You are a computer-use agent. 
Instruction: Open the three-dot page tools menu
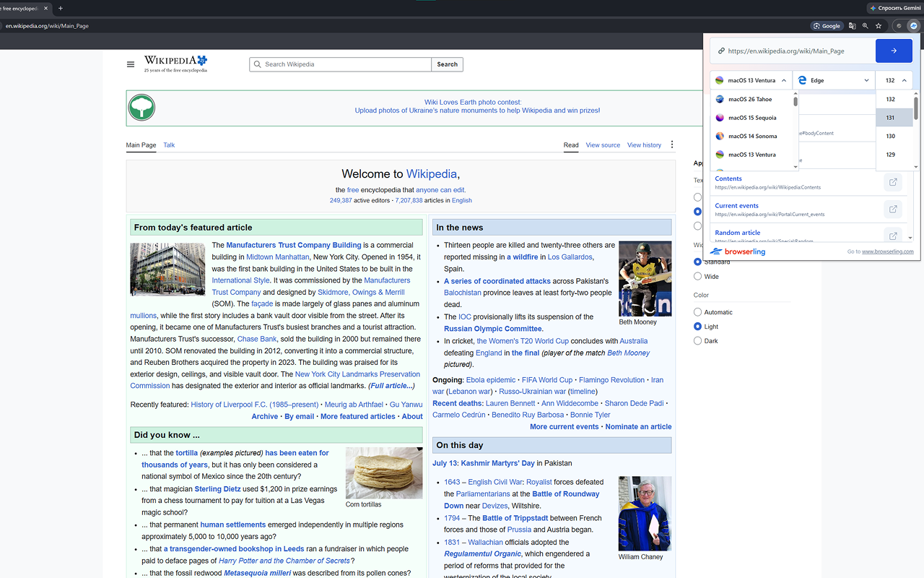coord(672,144)
